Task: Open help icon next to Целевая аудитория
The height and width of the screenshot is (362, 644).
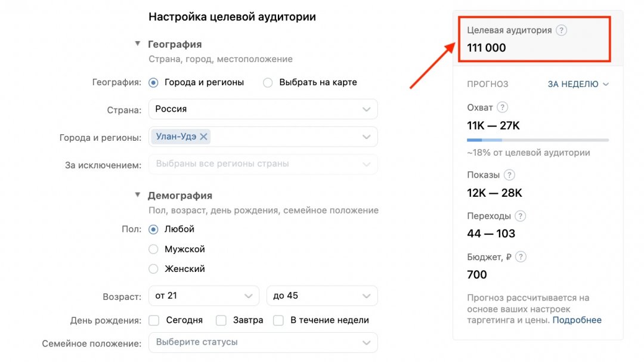Action: 561,30
